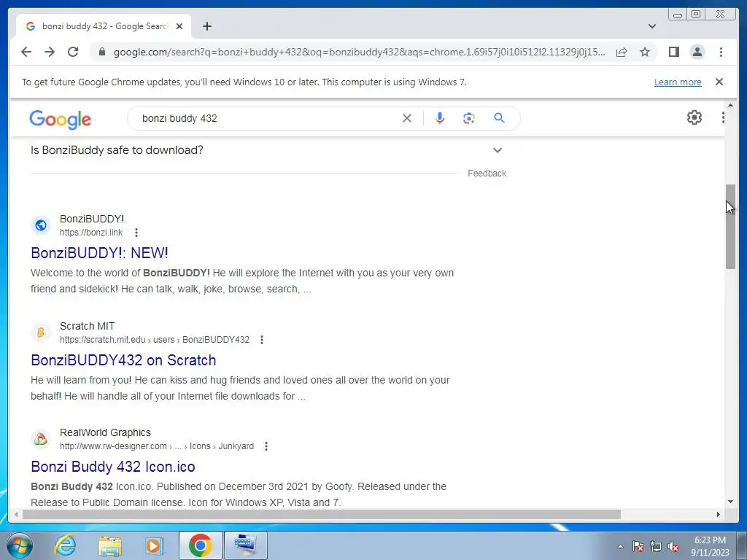Click the scroll down arrow

click(x=730, y=502)
